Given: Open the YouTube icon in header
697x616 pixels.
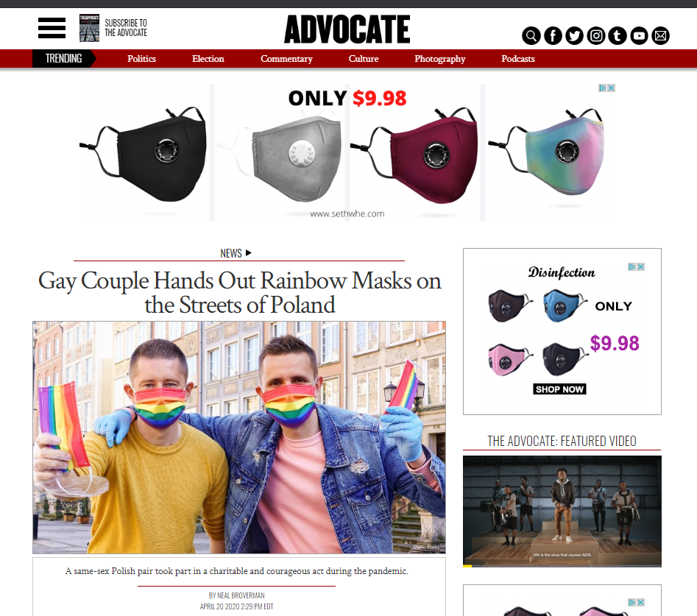Looking at the screenshot, I should click(639, 35).
